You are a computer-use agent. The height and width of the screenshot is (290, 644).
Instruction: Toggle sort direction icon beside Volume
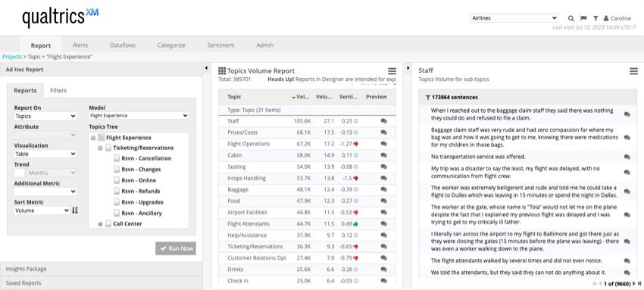tap(75, 210)
